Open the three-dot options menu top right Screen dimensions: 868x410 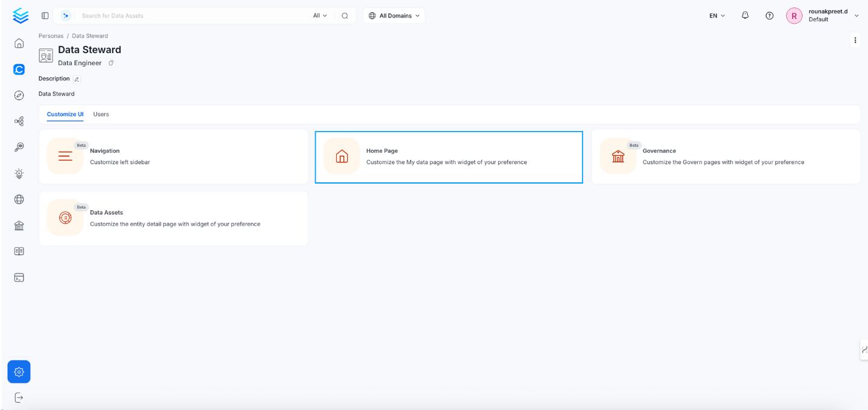[x=855, y=40]
